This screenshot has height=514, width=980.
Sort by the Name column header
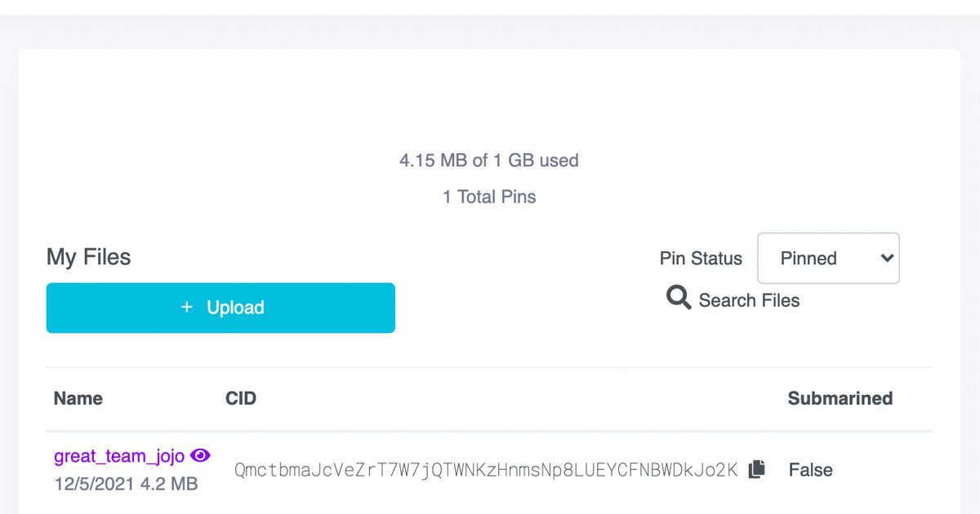78,398
